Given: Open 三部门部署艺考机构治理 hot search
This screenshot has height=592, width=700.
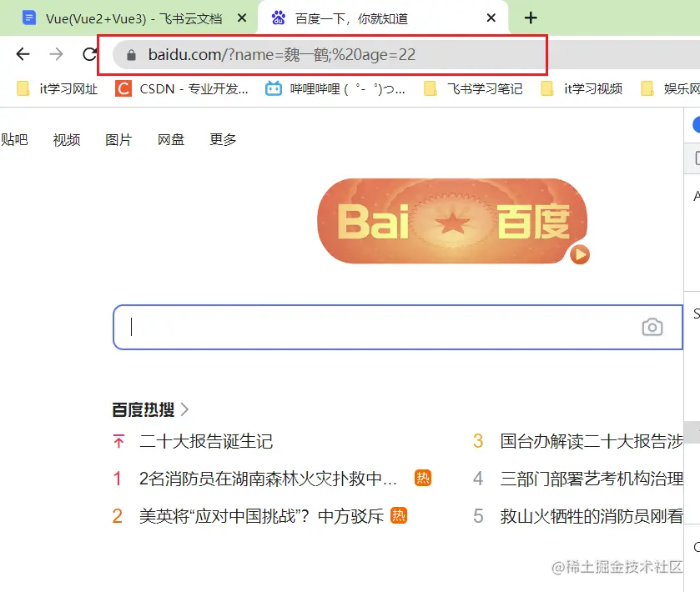Looking at the screenshot, I should click(x=592, y=479).
